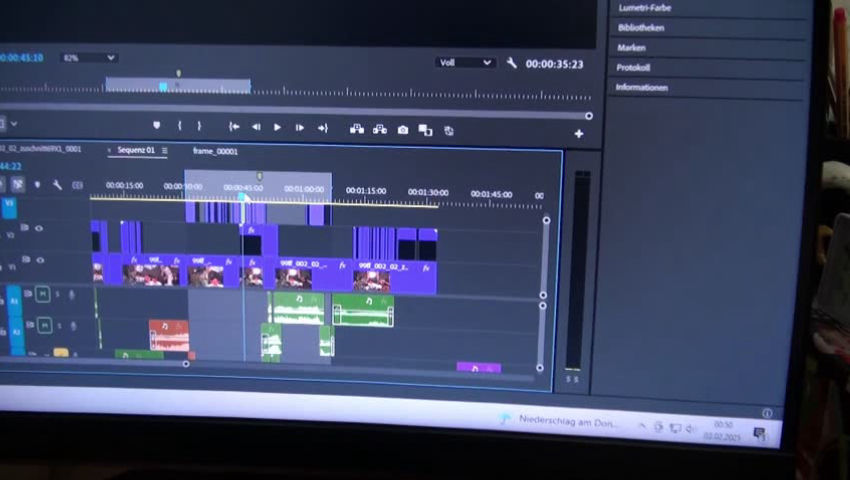Open the taskbar clock and date
The image size is (850, 480).
(722, 431)
